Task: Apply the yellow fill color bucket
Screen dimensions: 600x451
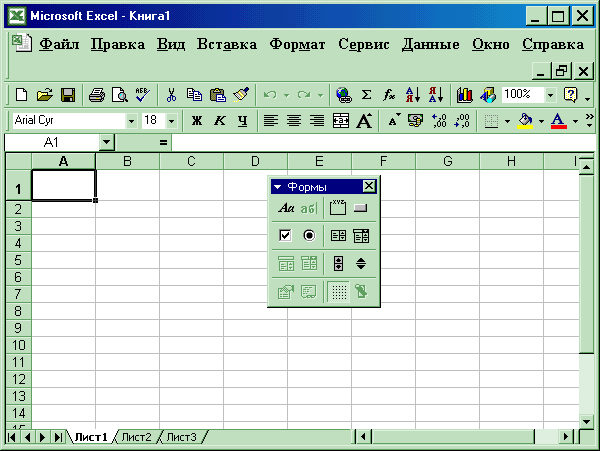Action: [x=525, y=121]
